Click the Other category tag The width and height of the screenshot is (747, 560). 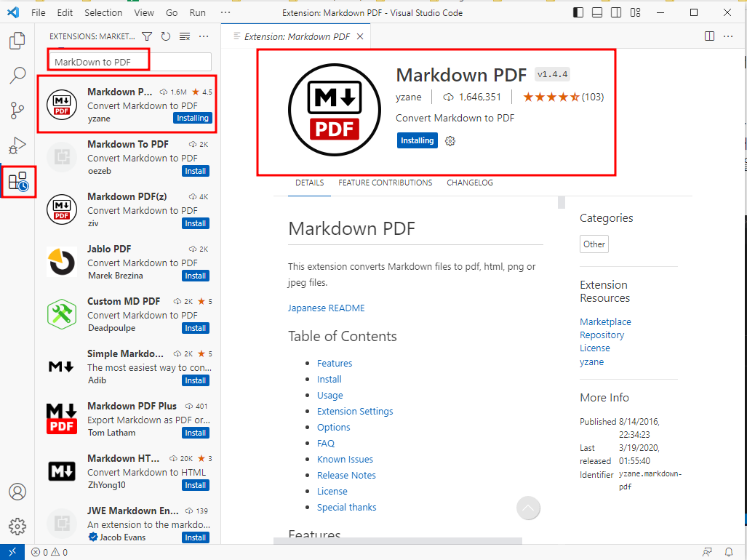click(x=594, y=244)
